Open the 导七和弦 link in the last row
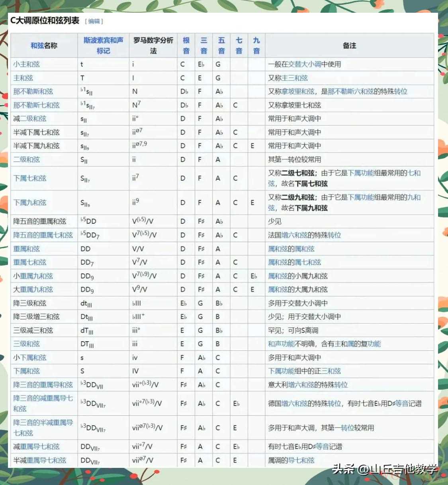 pyautogui.click(x=301, y=460)
